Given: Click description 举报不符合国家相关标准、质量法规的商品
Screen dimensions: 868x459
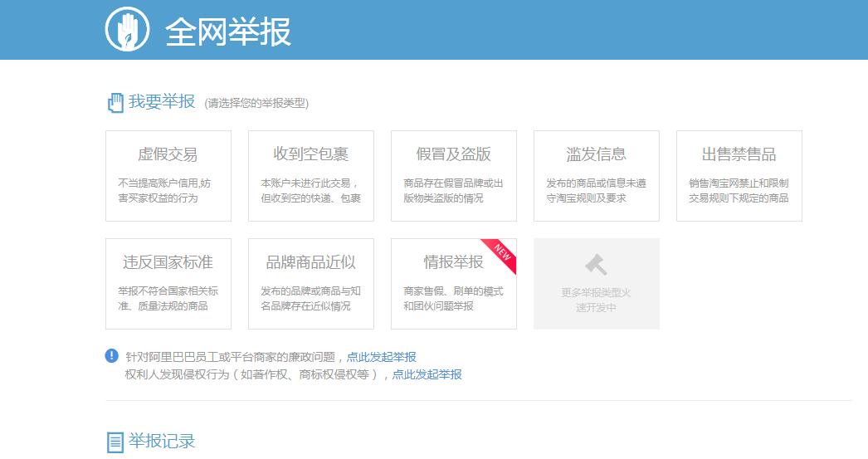Looking at the screenshot, I should 168,299.
